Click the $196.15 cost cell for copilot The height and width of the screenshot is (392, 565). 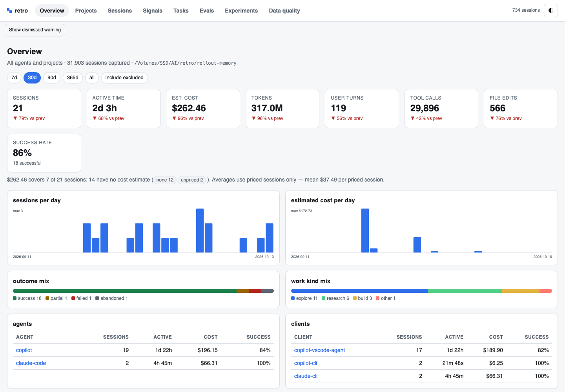[x=208, y=350]
